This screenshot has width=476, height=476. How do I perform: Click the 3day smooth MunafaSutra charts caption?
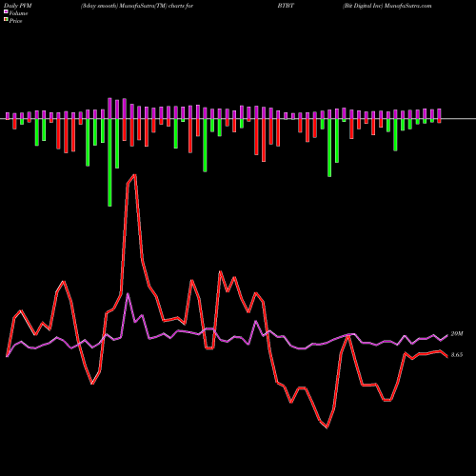pos(137,6)
